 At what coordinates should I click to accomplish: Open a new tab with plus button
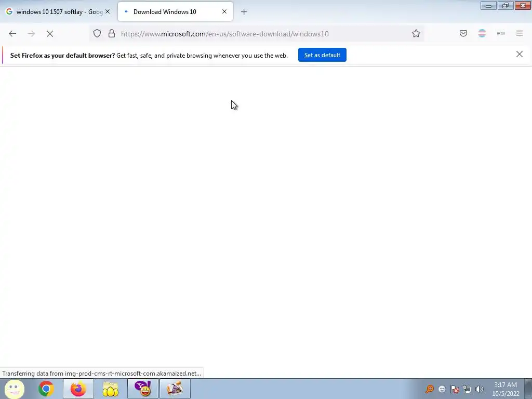click(244, 12)
